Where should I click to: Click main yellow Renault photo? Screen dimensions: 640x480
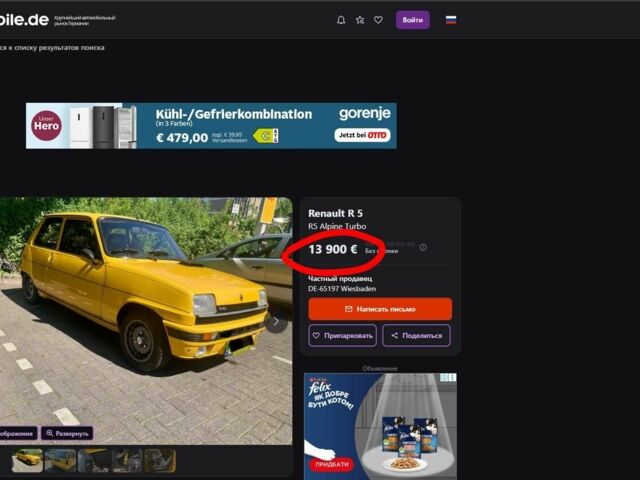(x=146, y=321)
